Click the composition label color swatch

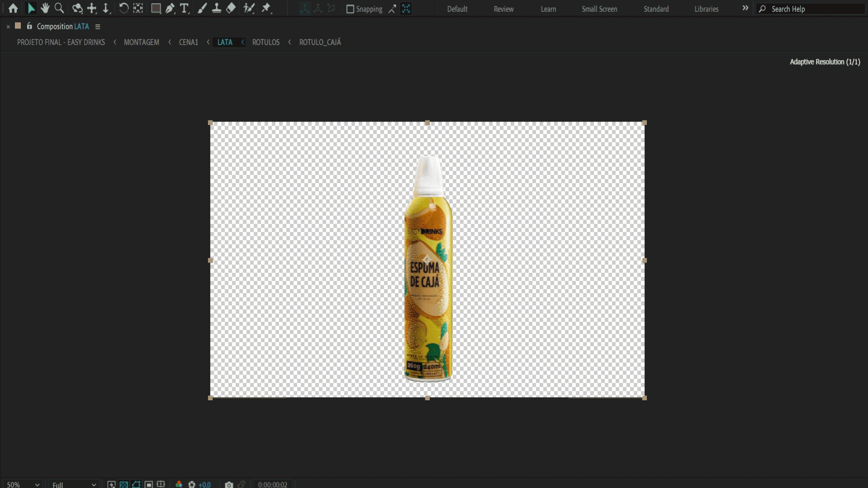point(18,26)
